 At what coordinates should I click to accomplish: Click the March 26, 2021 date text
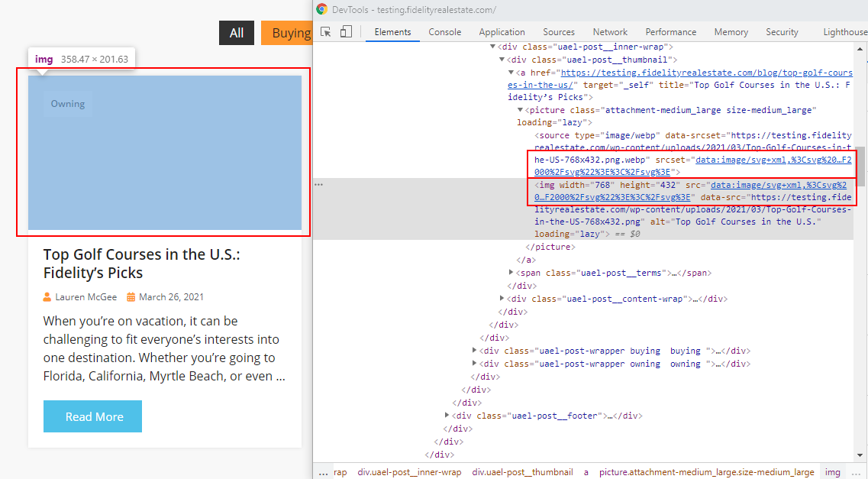click(x=171, y=297)
